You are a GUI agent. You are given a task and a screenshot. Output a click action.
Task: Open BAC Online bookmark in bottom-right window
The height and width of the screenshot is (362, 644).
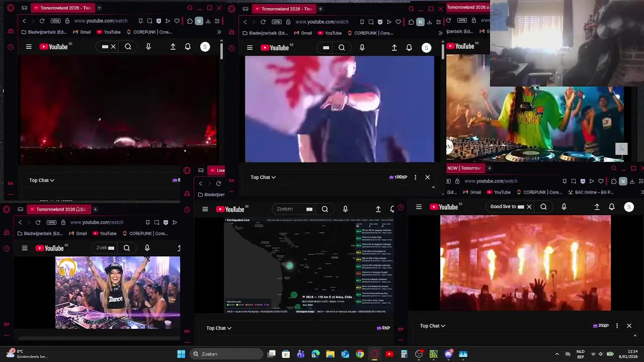(x=591, y=192)
